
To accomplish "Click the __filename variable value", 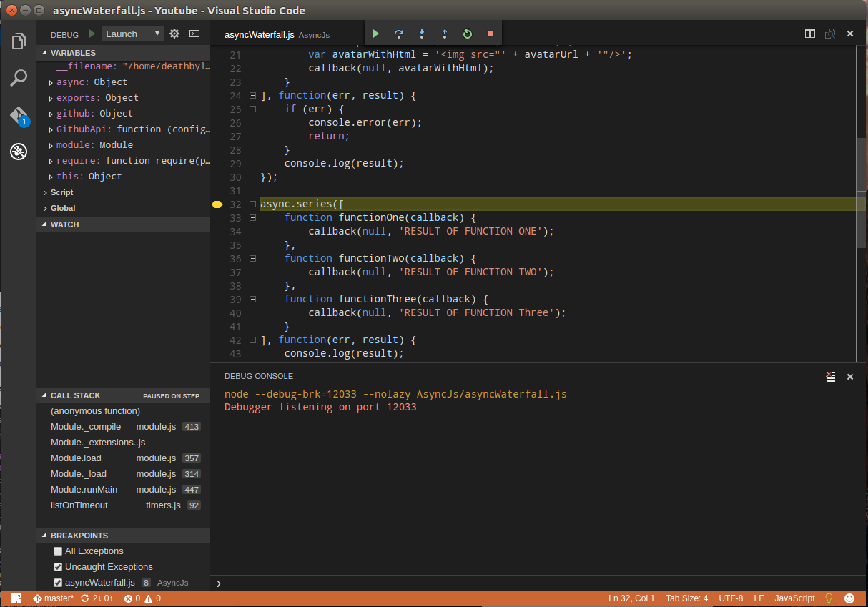I will [167, 66].
